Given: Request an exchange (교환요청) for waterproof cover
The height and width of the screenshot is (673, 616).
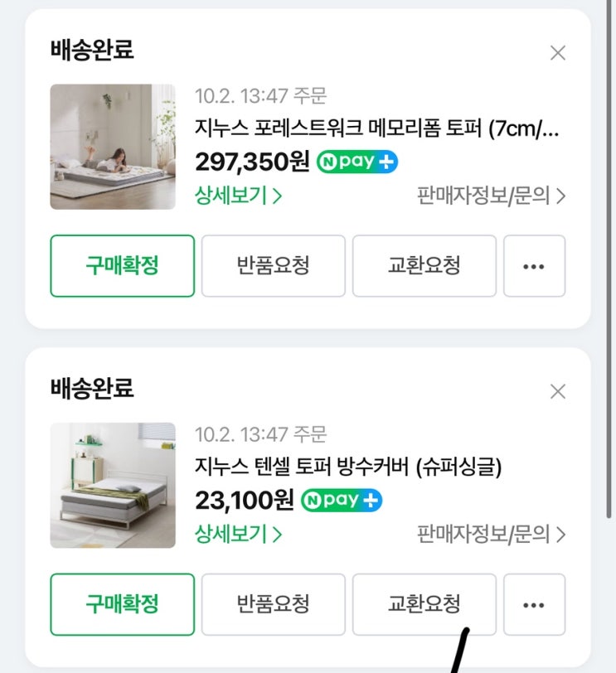Looking at the screenshot, I should [424, 604].
